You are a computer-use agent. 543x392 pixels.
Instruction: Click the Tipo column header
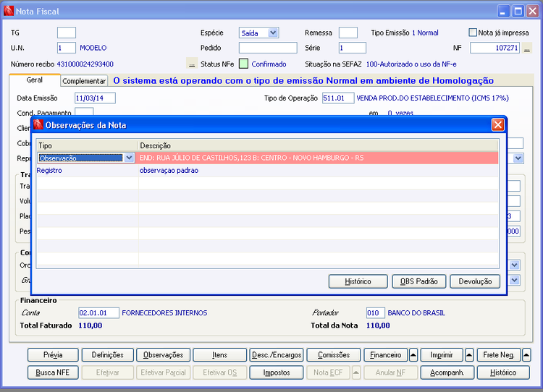[x=88, y=145]
